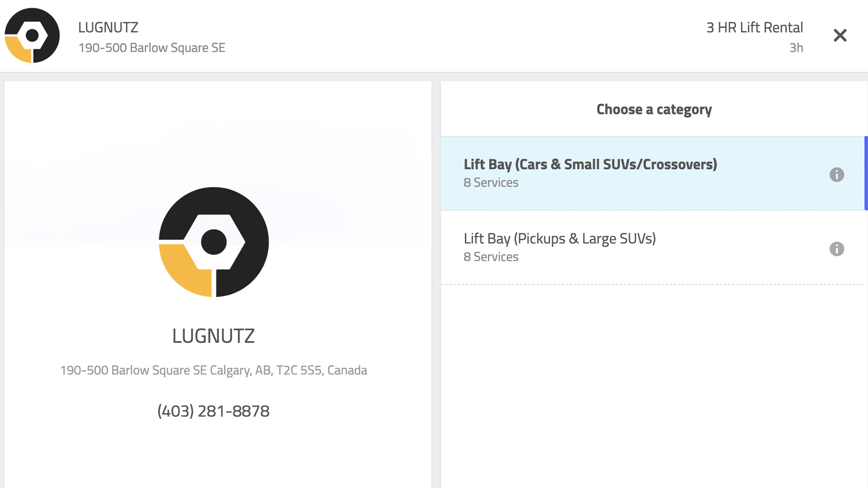Click the info icon for Pickups & Large SUVs

pyautogui.click(x=837, y=249)
